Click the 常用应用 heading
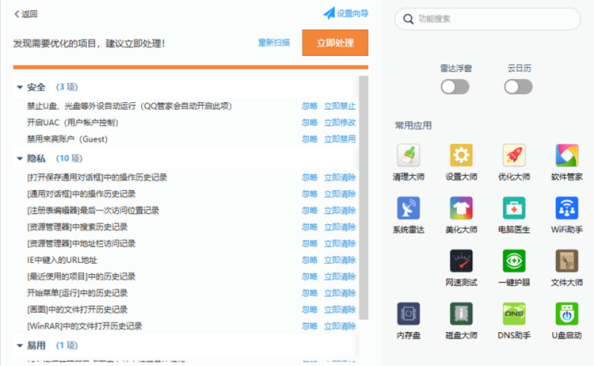The height and width of the screenshot is (366, 594). (413, 126)
